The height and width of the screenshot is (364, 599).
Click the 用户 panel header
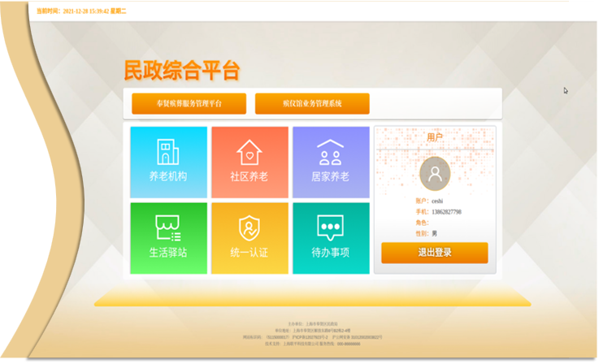pyautogui.click(x=435, y=138)
